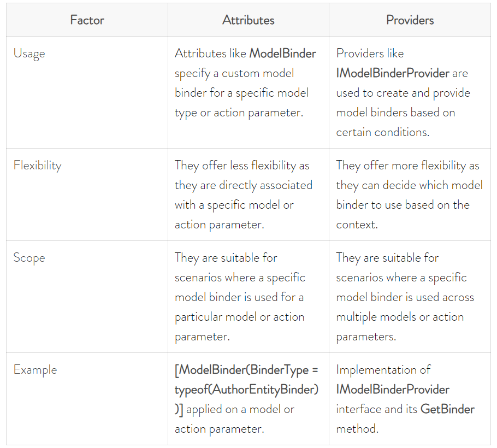
Task: Click the typeof(AuthorEntityBinder) code text
Action: click(247, 390)
